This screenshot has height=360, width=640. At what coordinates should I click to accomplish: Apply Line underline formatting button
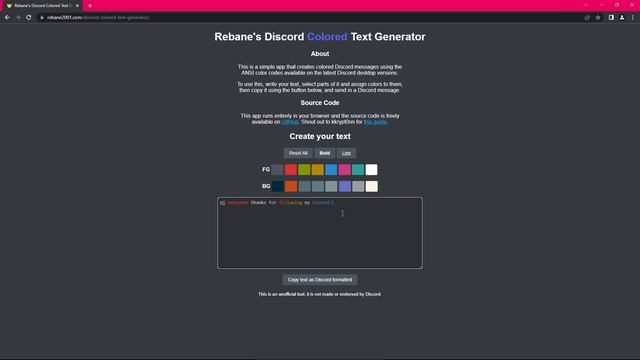coord(346,153)
